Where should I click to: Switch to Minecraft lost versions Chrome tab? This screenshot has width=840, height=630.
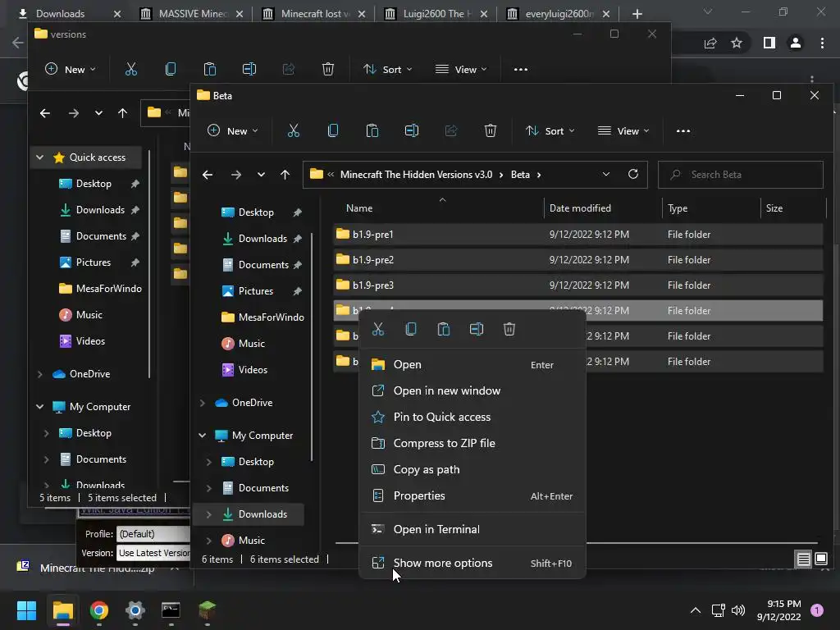click(313, 14)
